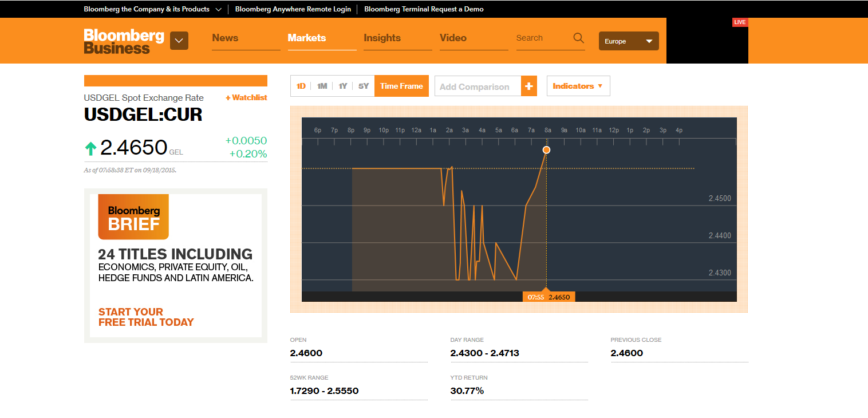Switch chart to 1M range
868x418 pixels.
tap(322, 86)
